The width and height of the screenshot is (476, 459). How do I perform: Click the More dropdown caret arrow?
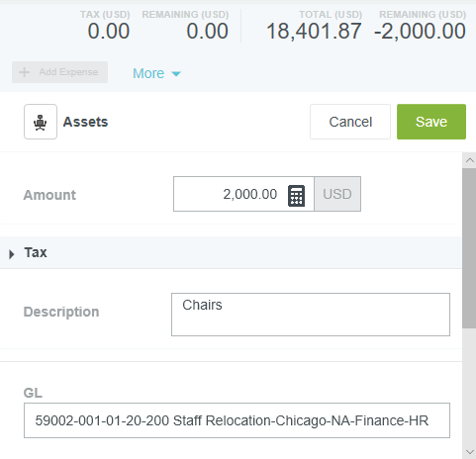point(176,74)
